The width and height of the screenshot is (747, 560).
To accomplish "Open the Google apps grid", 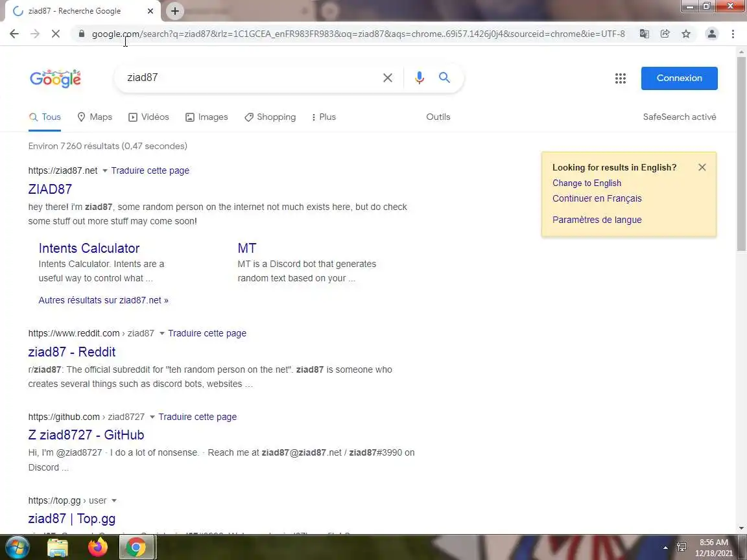I will coord(621,78).
